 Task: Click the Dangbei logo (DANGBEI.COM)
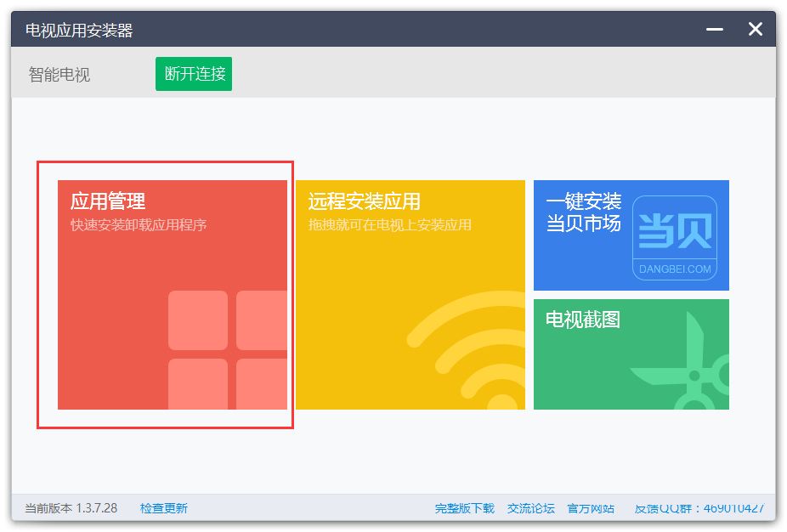(x=675, y=238)
